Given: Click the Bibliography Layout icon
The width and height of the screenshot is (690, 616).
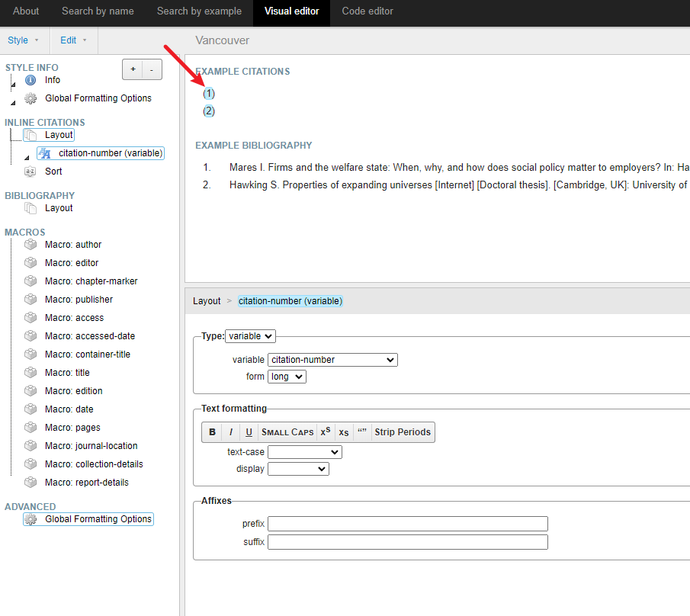Looking at the screenshot, I should pos(30,208).
